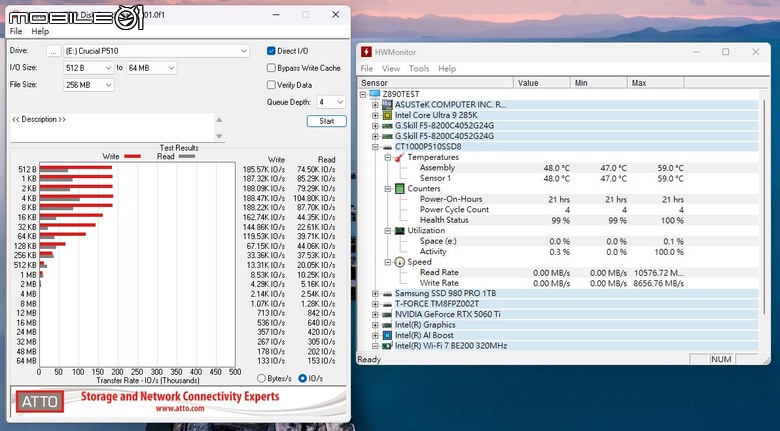Click the Intel(R) Graphics icon
780x431 pixels.
coord(387,325)
